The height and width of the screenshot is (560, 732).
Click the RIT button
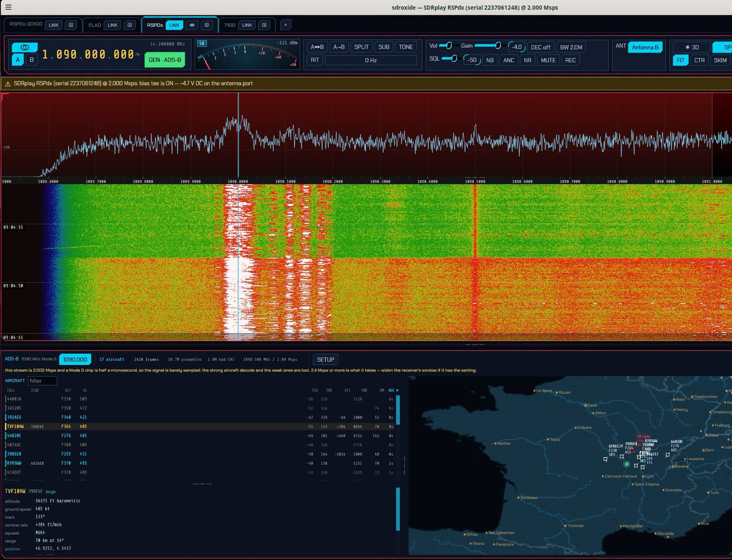(315, 60)
